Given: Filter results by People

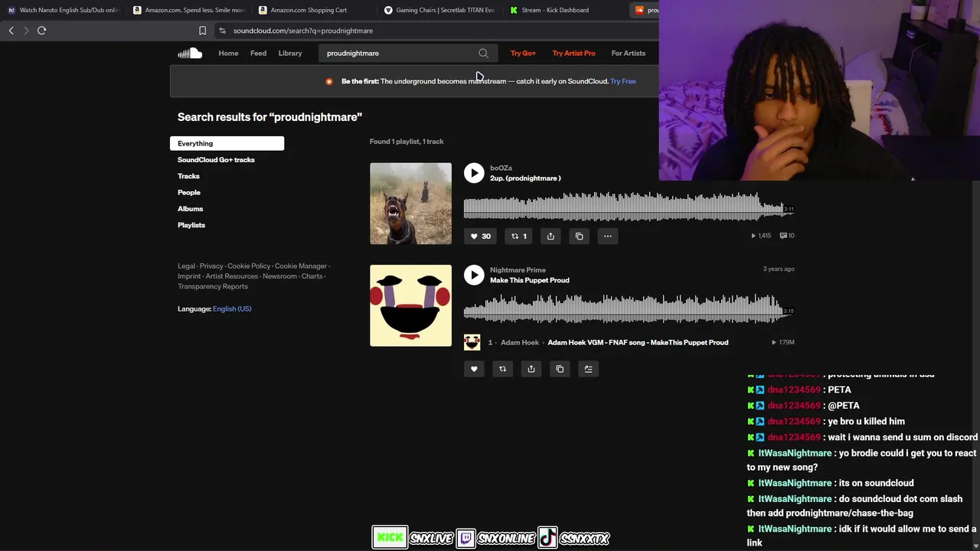Looking at the screenshot, I should pyautogui.click(x=189, y=192).
